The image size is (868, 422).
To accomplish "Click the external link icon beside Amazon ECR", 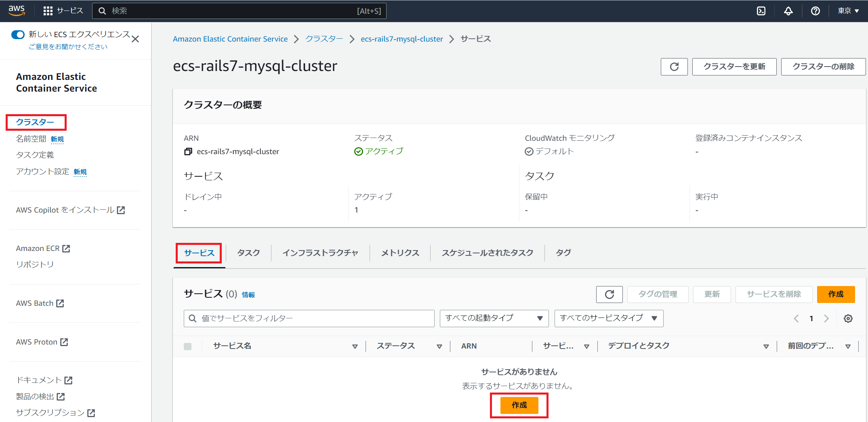I will [66, 249].
